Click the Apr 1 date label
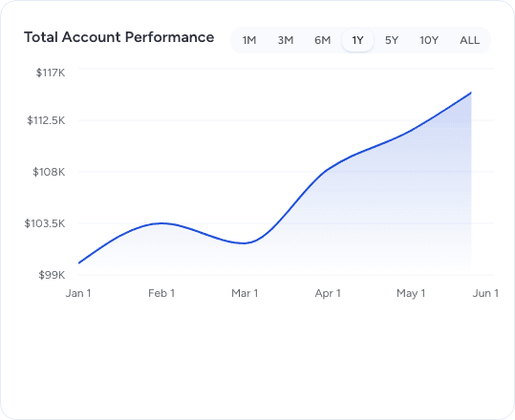515x420 pixels. coord(328,293)
